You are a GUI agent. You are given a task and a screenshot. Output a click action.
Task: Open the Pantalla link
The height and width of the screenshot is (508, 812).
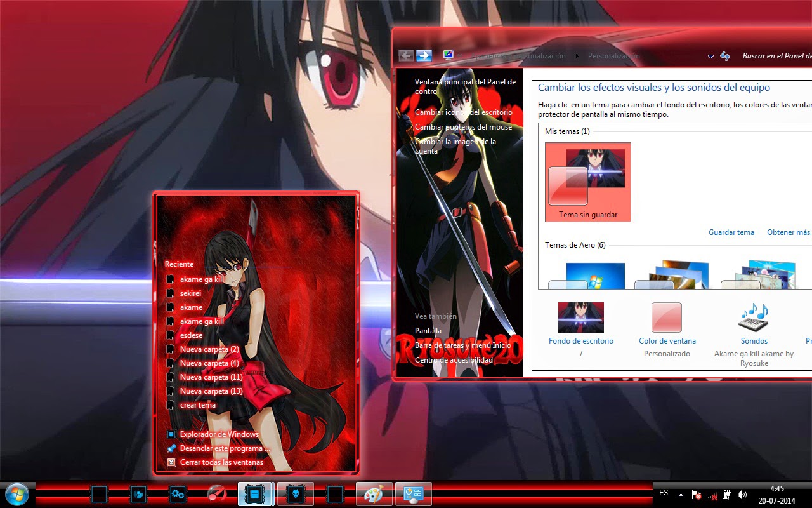[428, 331]
